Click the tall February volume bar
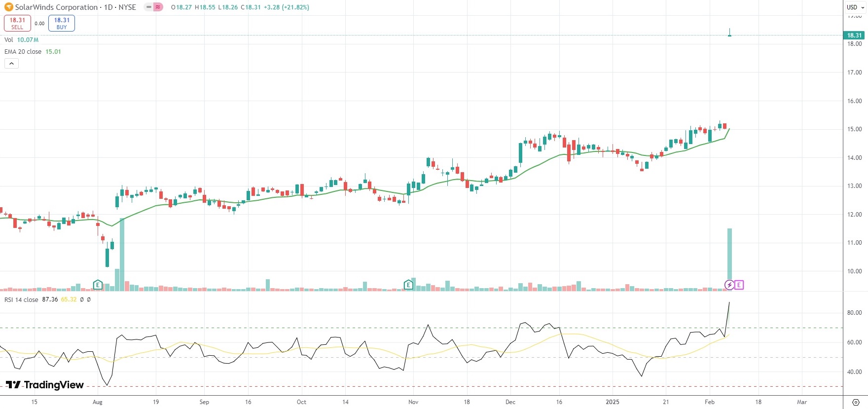 click(729, 260)
